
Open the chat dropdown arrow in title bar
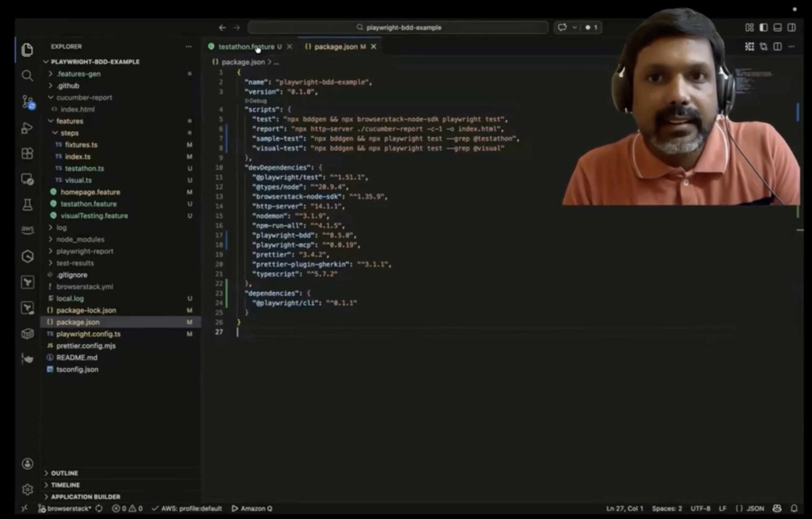click(574, 27)
